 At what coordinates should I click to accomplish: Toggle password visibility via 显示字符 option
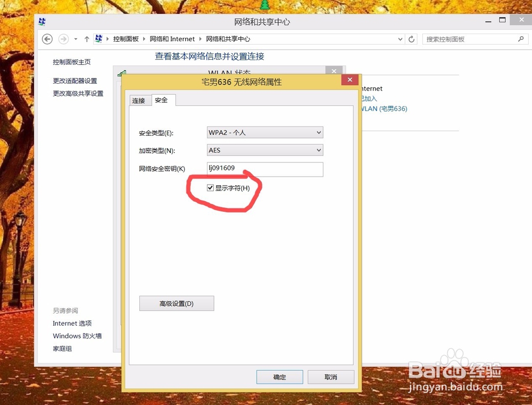pyautogui.click(x=211, y=187)
